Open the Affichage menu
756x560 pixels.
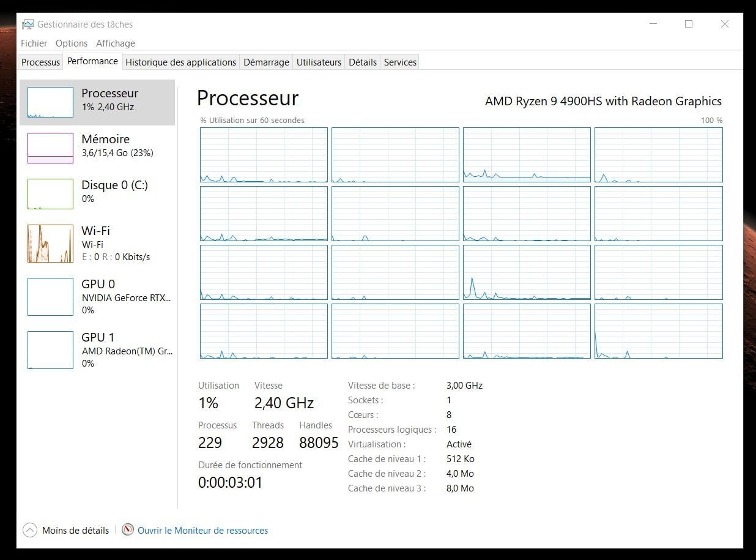click(116, 43)
